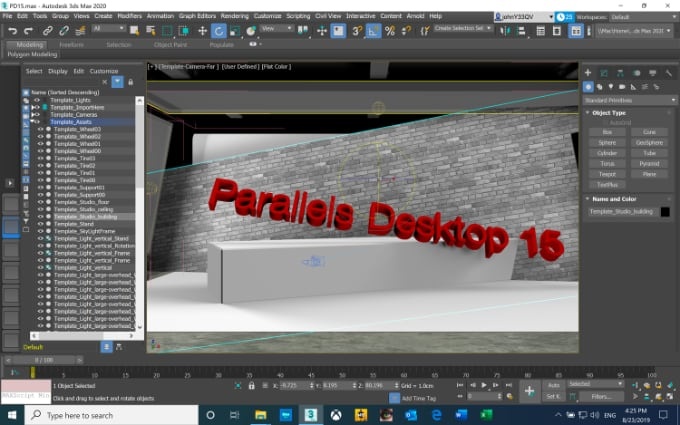This screenshot has height=425, width=680.
Task: Create a Teapot primitive
Action: click(607, 174)
